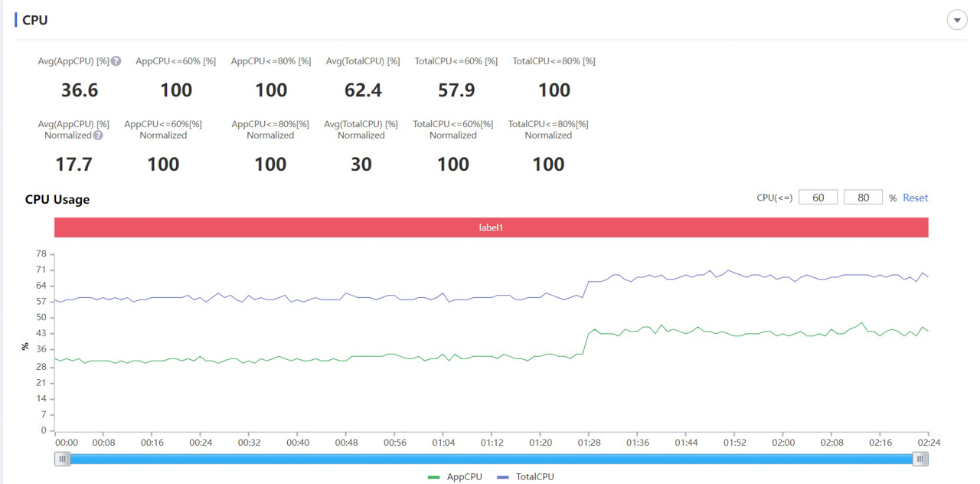Click the Avg(AppCPU) value 36.6
980x484 pixels.
click(x=80, y=90)
